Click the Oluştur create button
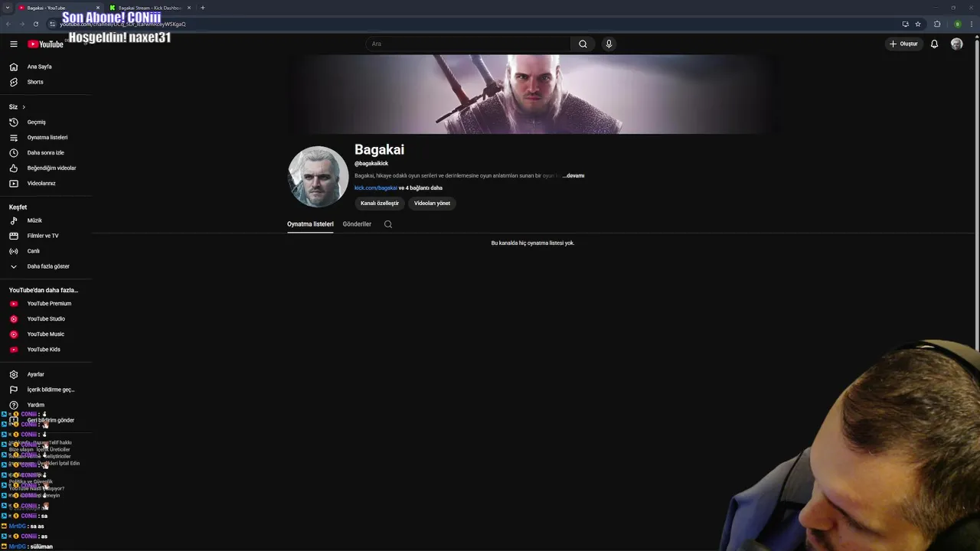 (x=904, y=44)
